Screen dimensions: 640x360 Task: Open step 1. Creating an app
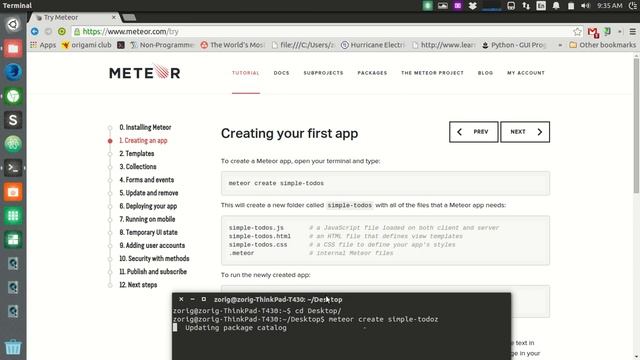[143, 140]
